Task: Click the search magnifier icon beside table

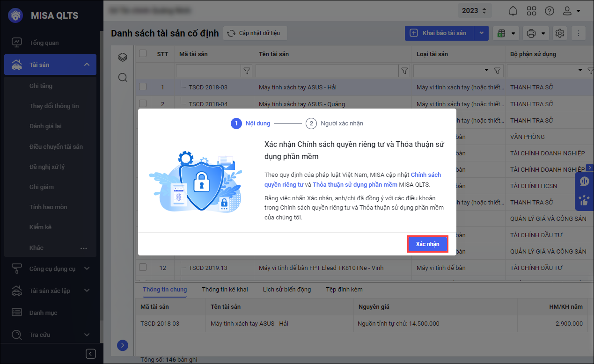Action: click(123, 78)
